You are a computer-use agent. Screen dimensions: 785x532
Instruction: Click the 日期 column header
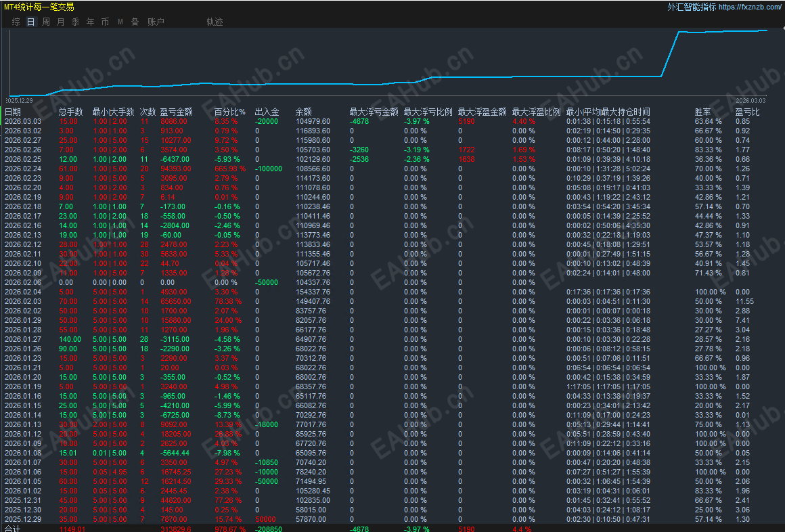click(13, 112)
